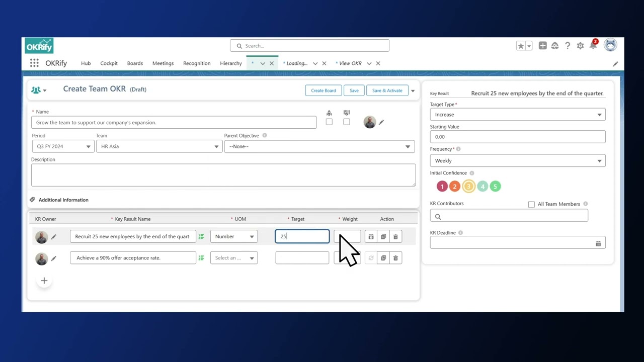
Task: Open the Parent Objective dropdown
Action: tap(319, 146)
